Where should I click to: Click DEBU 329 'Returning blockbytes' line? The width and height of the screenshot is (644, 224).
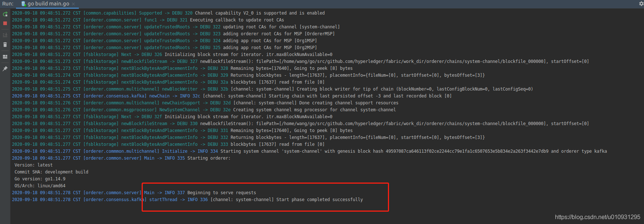(248, 75)
